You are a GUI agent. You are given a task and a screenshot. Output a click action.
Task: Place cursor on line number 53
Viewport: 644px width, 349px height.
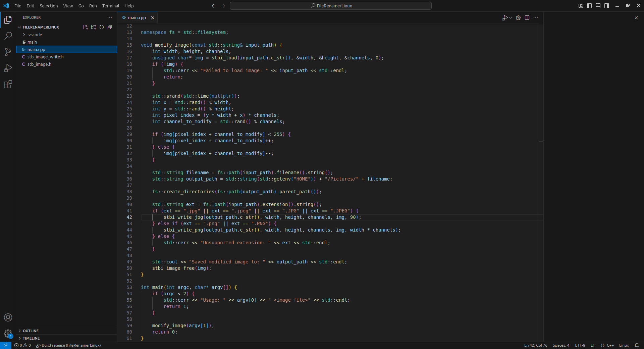tap(129, 287)
